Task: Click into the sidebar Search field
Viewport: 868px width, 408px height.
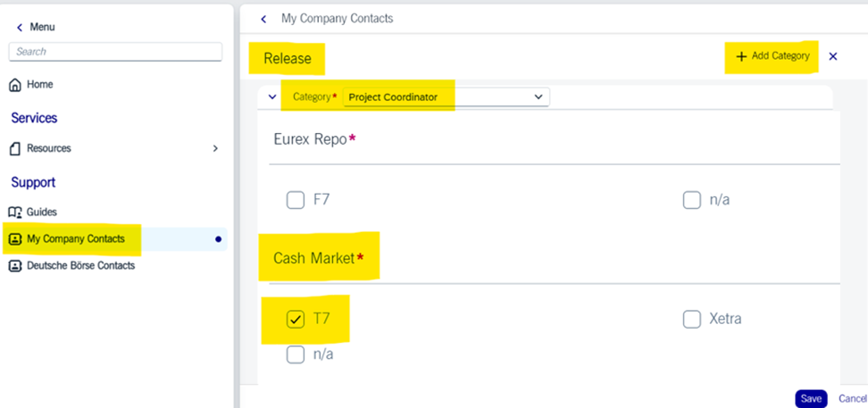Action: 116,52
